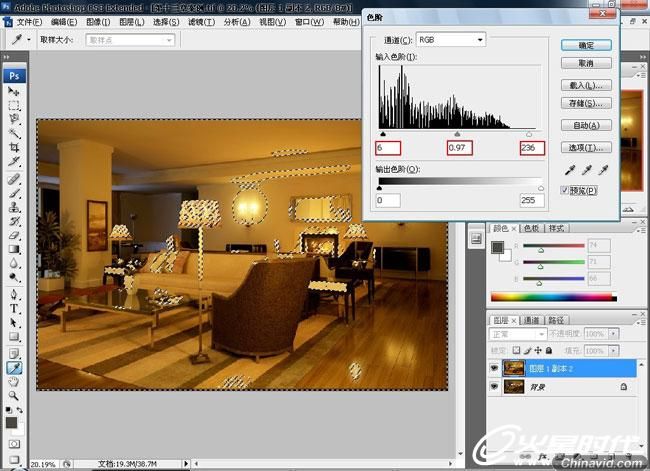Toggle lock all
The image size is (650, 471).
[x=549, y=350]
